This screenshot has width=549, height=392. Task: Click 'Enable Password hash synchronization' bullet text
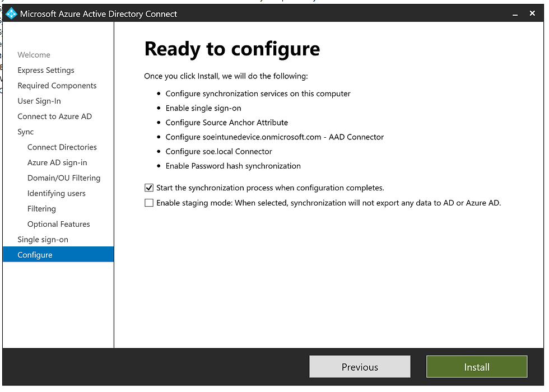[233, 166]
